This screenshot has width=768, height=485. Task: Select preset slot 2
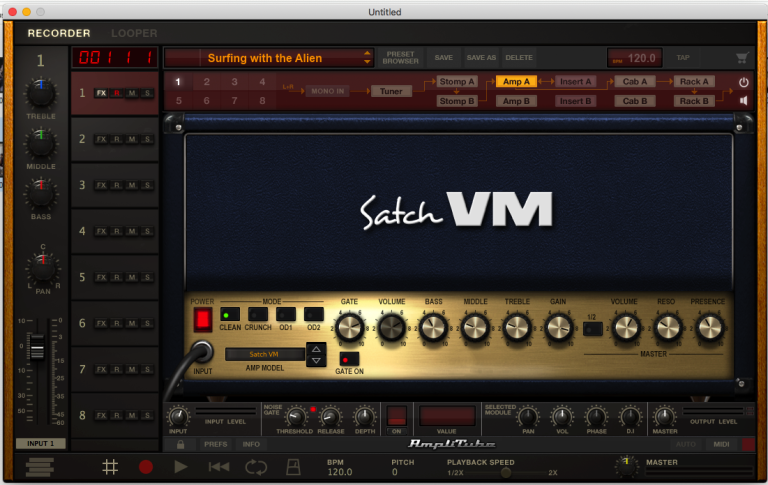(x=206, y=82)
